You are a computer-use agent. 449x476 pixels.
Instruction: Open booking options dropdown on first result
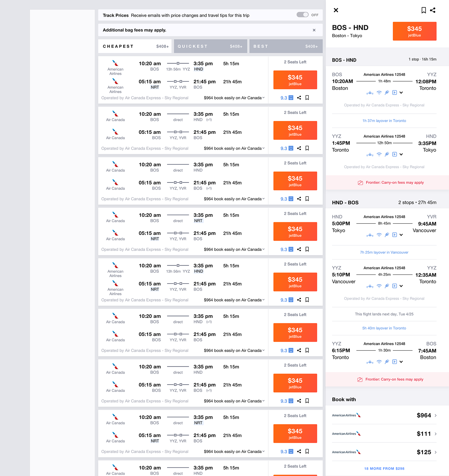point(263,98)
